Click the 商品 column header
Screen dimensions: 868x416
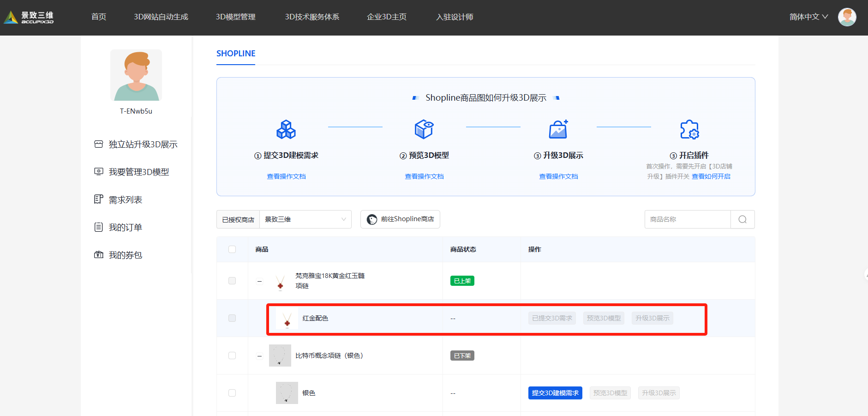pyautogui.click(x=262, y=249)
